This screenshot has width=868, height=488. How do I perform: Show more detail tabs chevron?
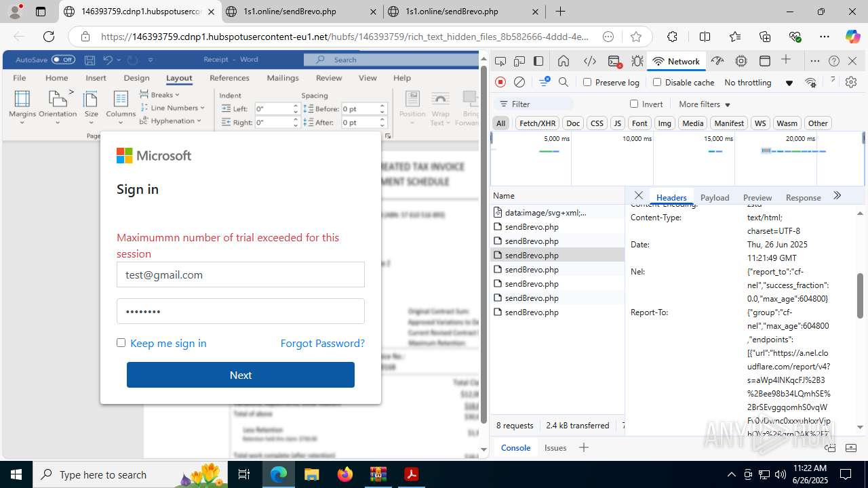(837, 196)
